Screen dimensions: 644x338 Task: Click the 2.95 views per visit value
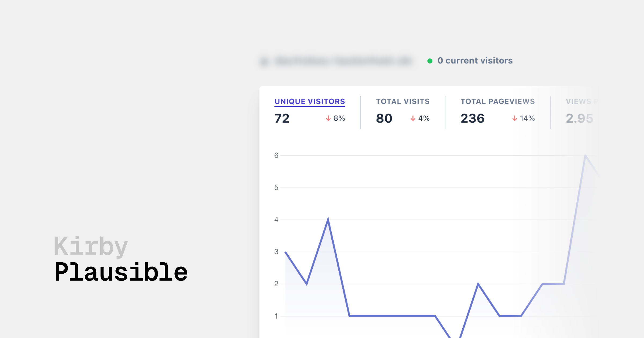point(579,118)
